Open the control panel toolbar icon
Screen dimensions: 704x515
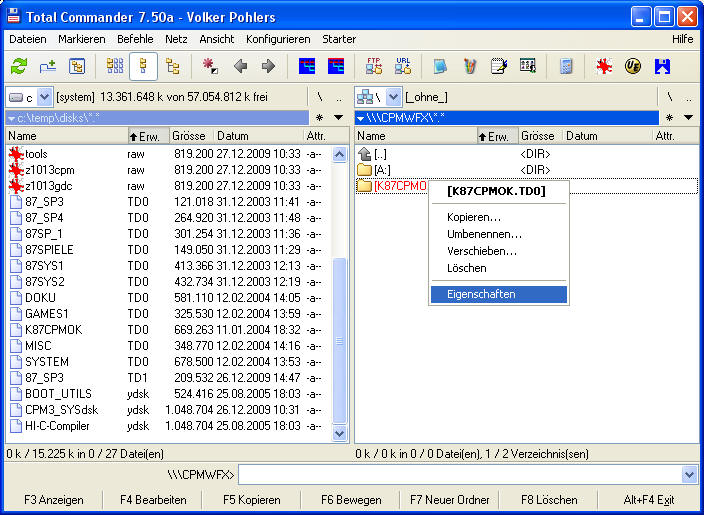(528, 66)
